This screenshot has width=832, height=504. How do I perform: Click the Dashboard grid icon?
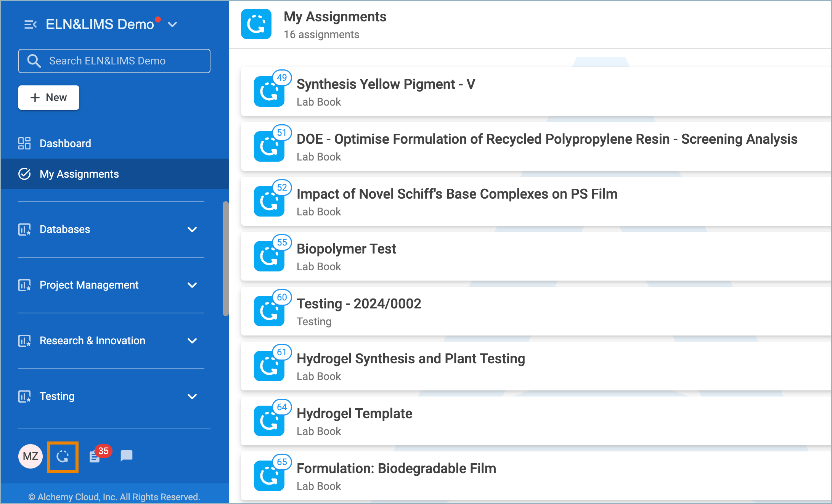[24, 143]
